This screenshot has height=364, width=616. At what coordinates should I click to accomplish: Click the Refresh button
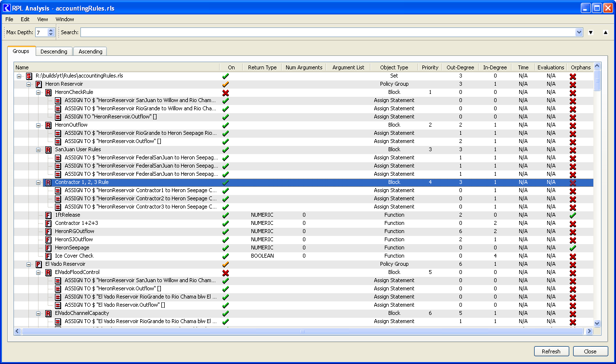[x=551, y=351]
